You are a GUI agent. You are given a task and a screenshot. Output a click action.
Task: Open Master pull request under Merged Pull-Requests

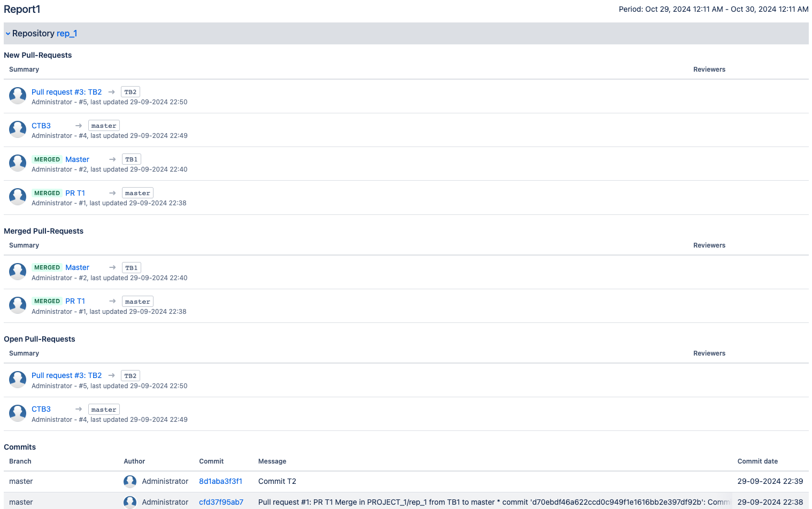[x=77, y=267]
